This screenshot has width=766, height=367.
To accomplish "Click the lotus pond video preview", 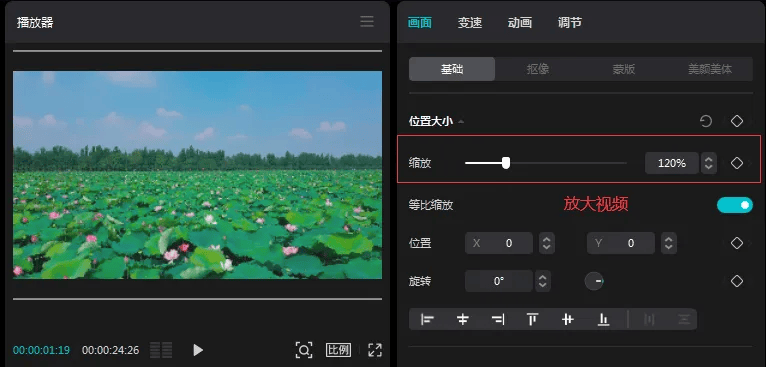I will (197, 175).
